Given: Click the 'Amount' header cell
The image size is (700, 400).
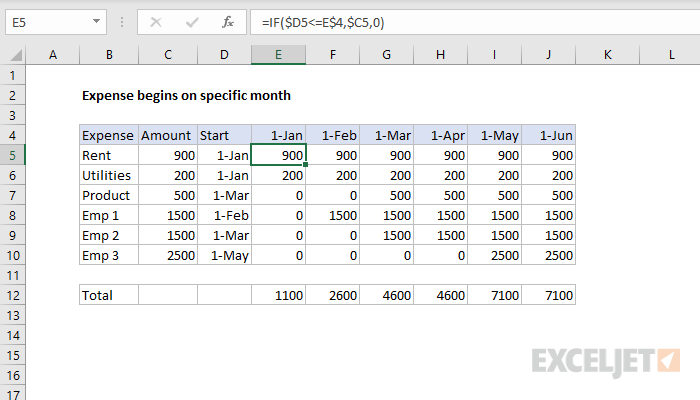Looking at the screenshot, I should coord(168,135).
